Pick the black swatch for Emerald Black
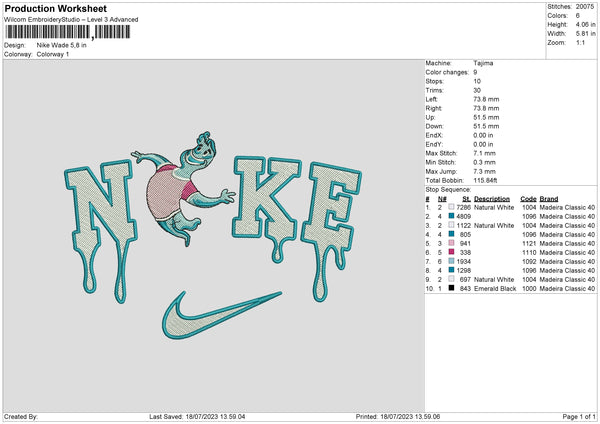Image resolution: width=600 pixels, height=424 pixels. click(x=452, y=288)
